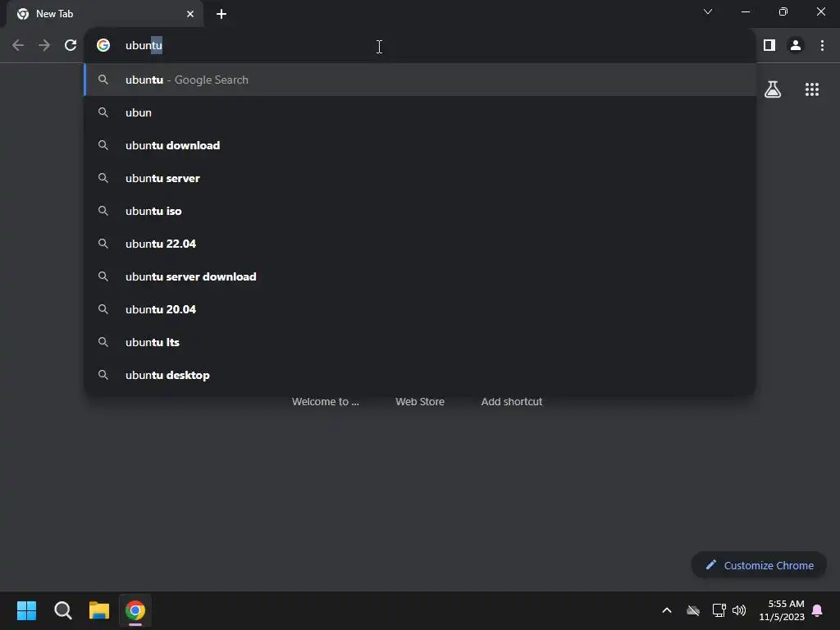Select the 'ubun' suggestion

[x=421, y=112]
